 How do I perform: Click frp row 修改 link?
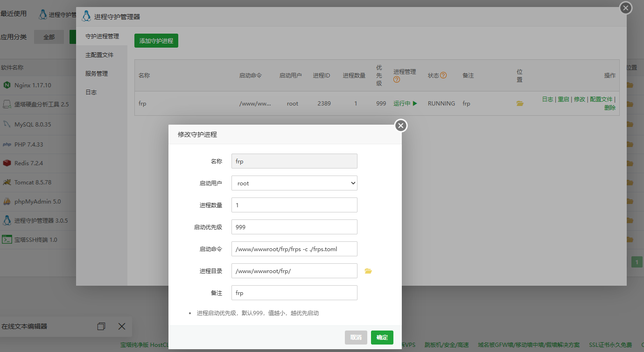click(580, 99)
